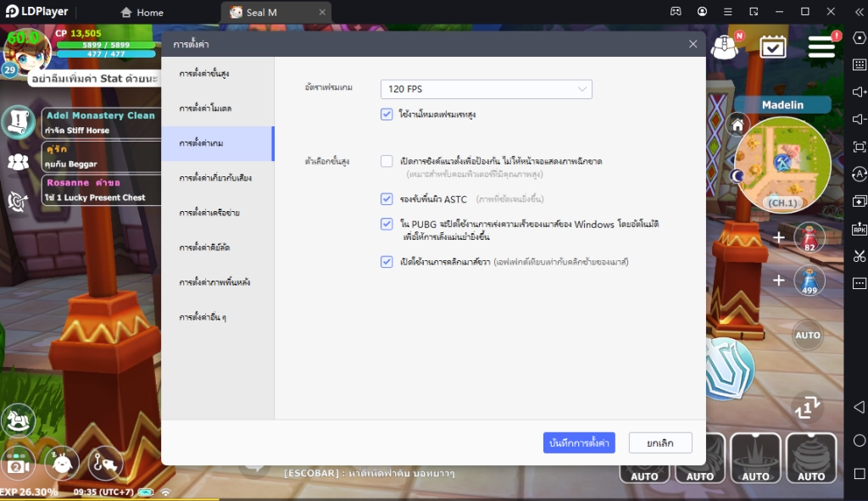This screenshot has height=501, width=868.
Task: Open the game camera icon
Action: (18, 464)
